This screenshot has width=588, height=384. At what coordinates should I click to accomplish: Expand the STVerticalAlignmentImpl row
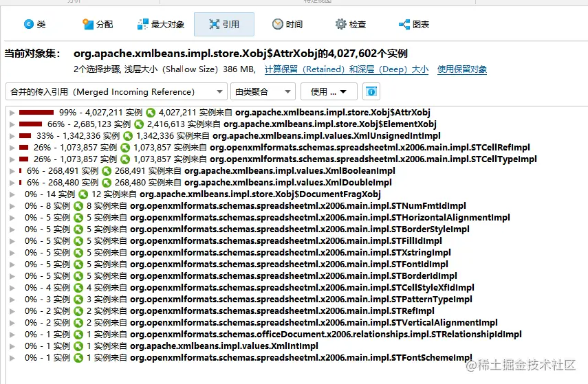[x=12, y=323]
